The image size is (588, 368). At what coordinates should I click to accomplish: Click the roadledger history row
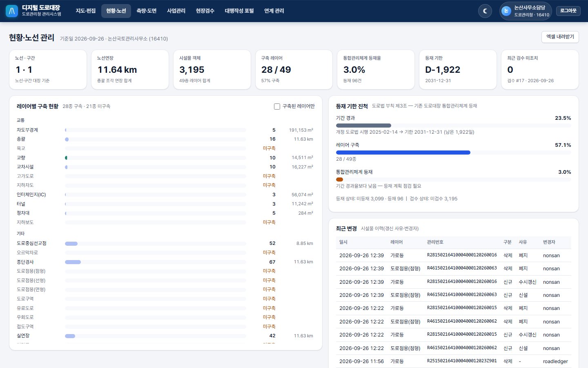click(454, 361)
